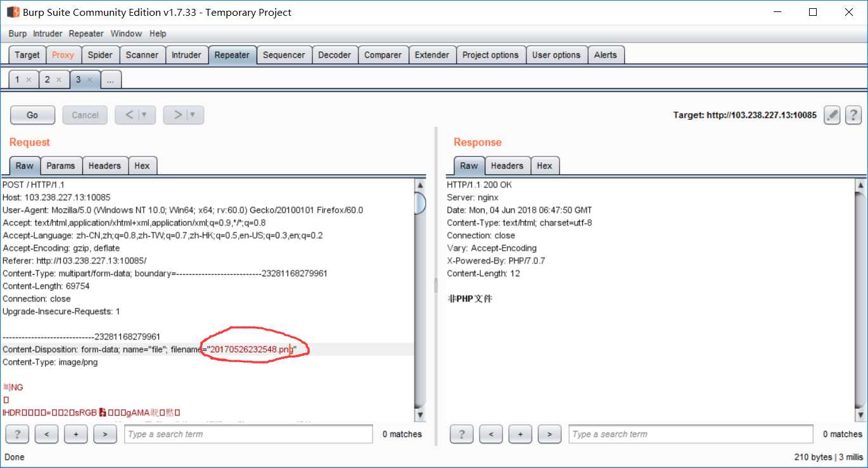
Task: Switch to the Comparer tab
Action: [x=383, y=55]
